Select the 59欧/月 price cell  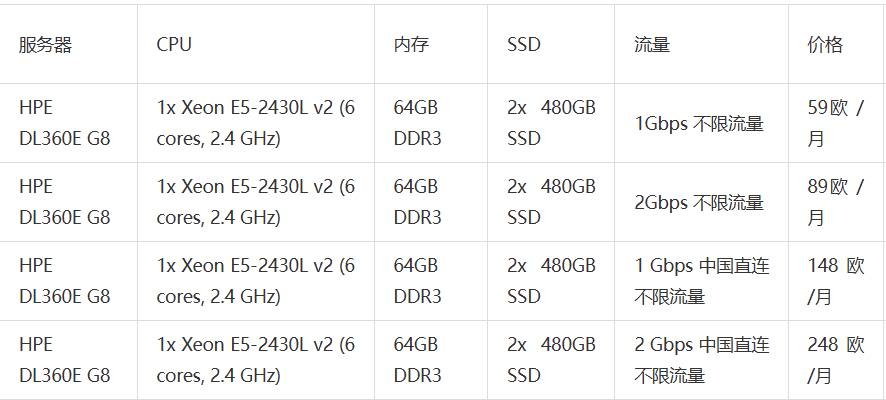coord(837,123)
